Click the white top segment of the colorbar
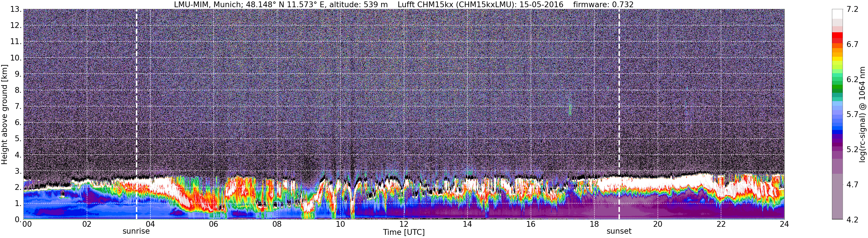Image resolution: width=868 pixels, height=238 pixels. click(x=837, y=14)
